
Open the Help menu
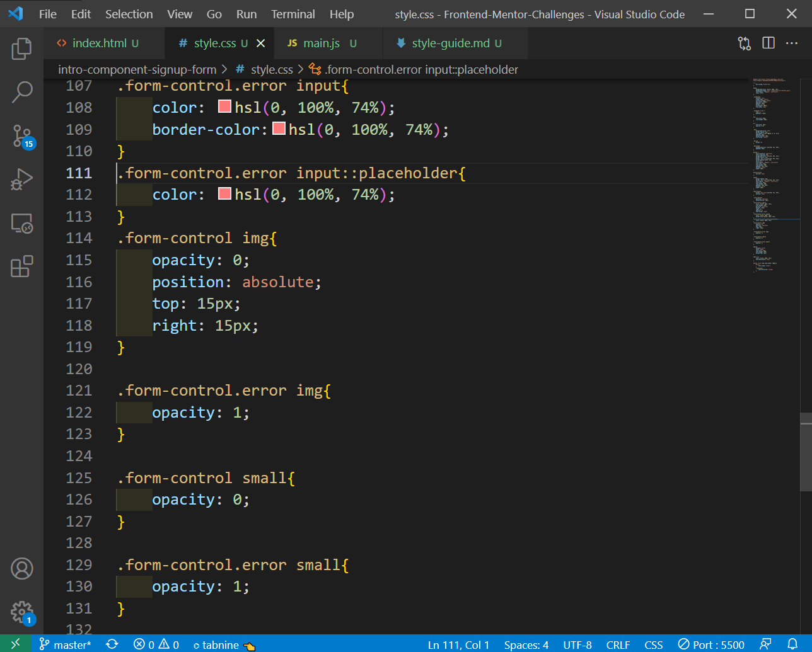click(342, 14)
